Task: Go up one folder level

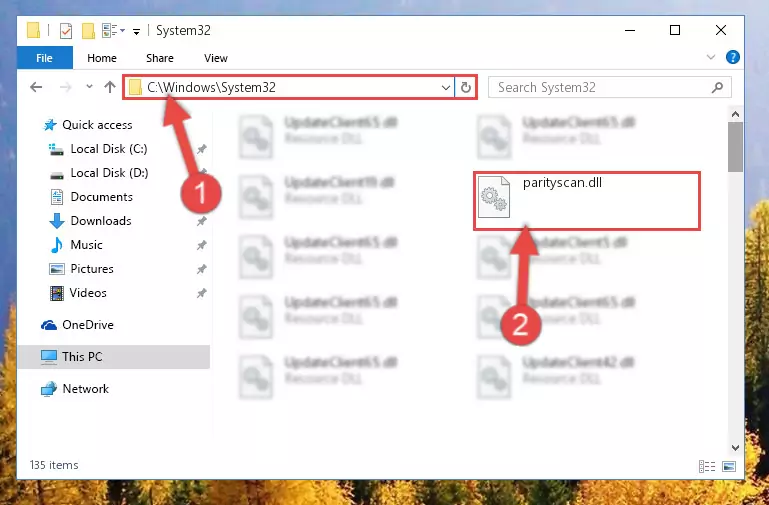Action: pos(110,87)
